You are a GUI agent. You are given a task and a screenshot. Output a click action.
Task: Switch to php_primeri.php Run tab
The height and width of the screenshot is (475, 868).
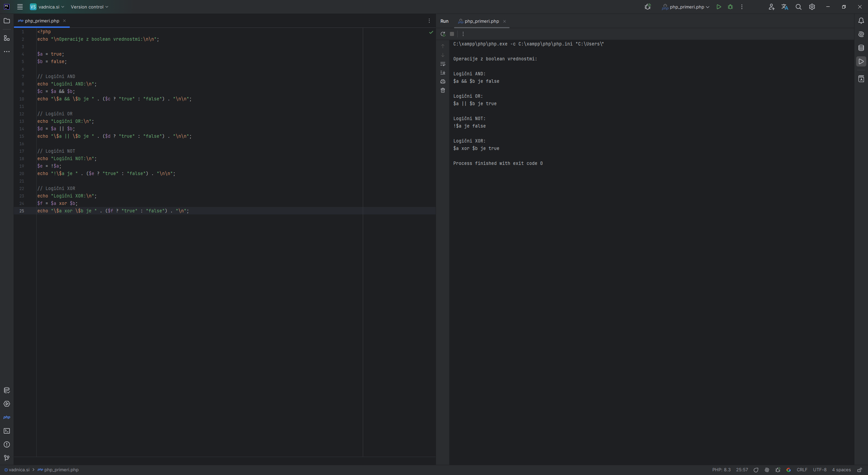point(481,21)
